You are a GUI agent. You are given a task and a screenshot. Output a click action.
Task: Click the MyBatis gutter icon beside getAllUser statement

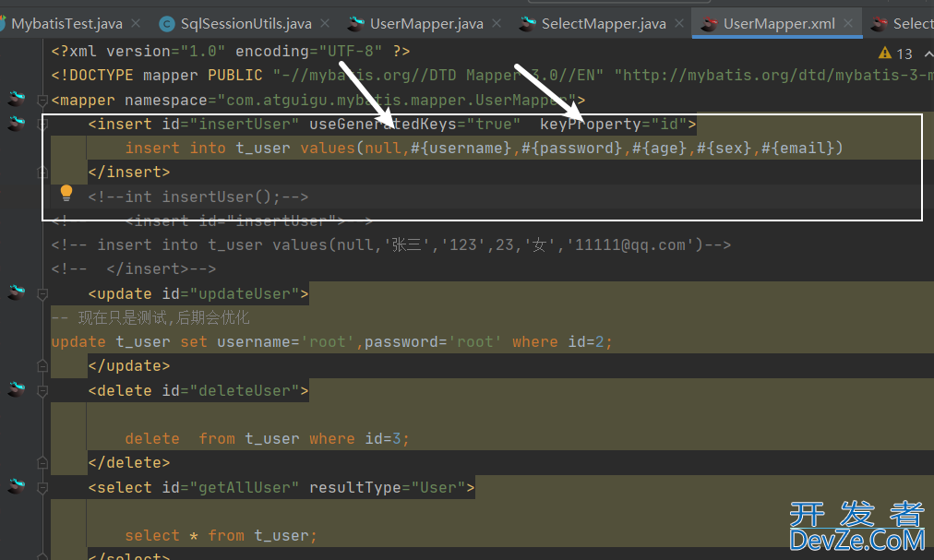16,486
